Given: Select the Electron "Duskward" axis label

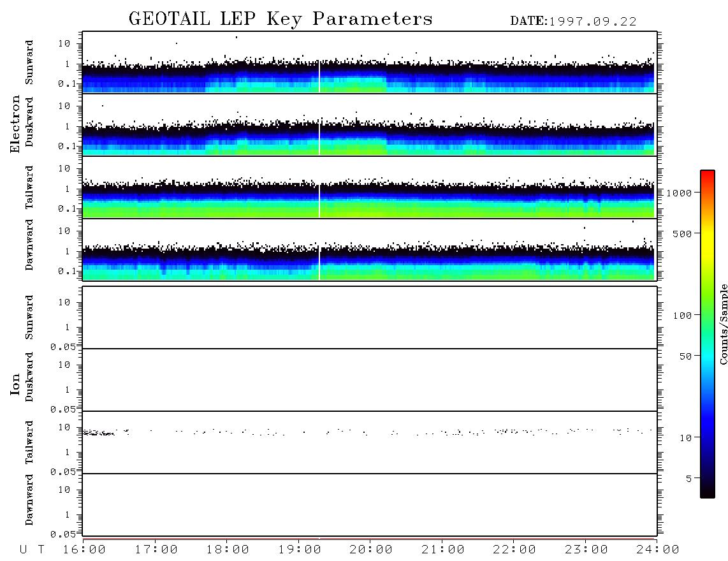Looking at the screenshot, I should coord(29,122).
